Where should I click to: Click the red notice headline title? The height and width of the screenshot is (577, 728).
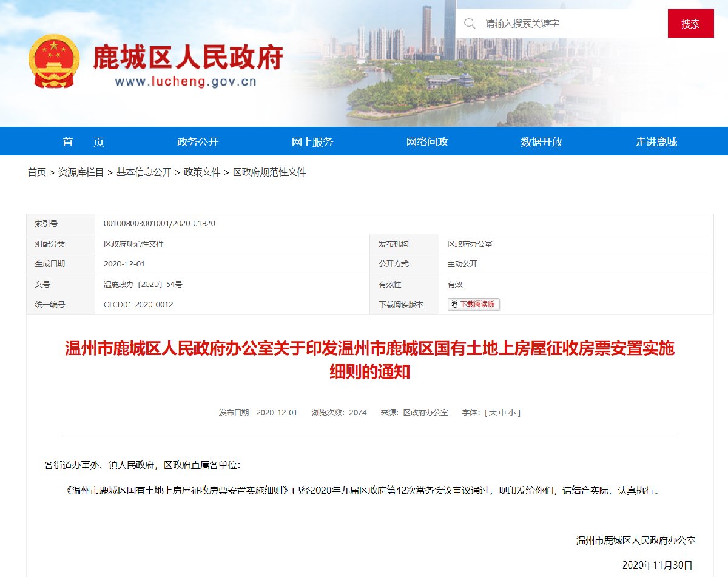pos(369,360)
